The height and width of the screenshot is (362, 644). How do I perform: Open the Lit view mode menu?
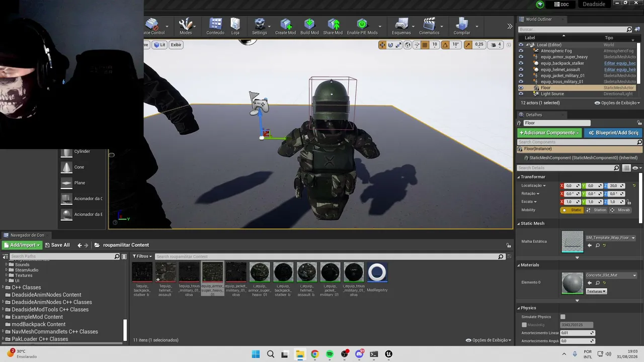click(x=159, y=45)
